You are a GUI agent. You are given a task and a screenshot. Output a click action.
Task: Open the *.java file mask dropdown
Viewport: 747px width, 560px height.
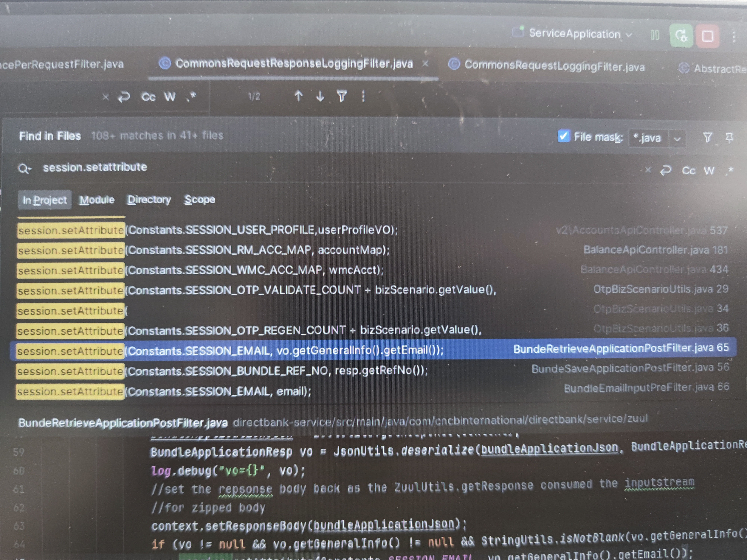677,139
